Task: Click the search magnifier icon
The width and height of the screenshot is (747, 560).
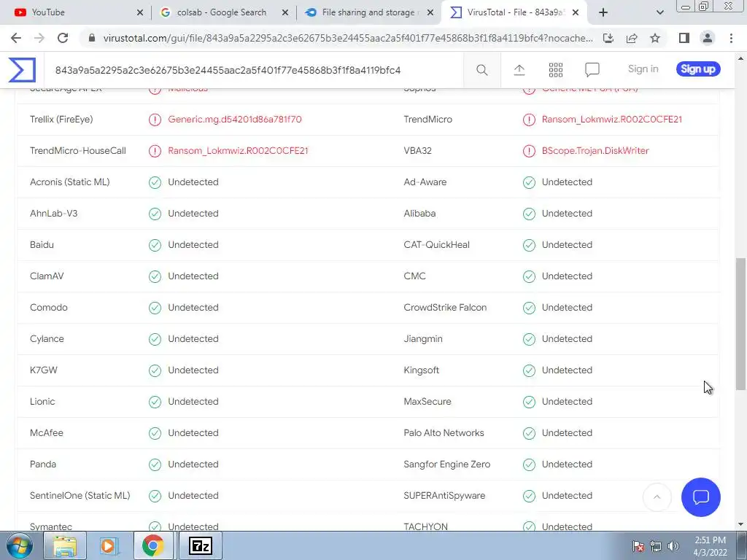Action: (x=481, y=70)
